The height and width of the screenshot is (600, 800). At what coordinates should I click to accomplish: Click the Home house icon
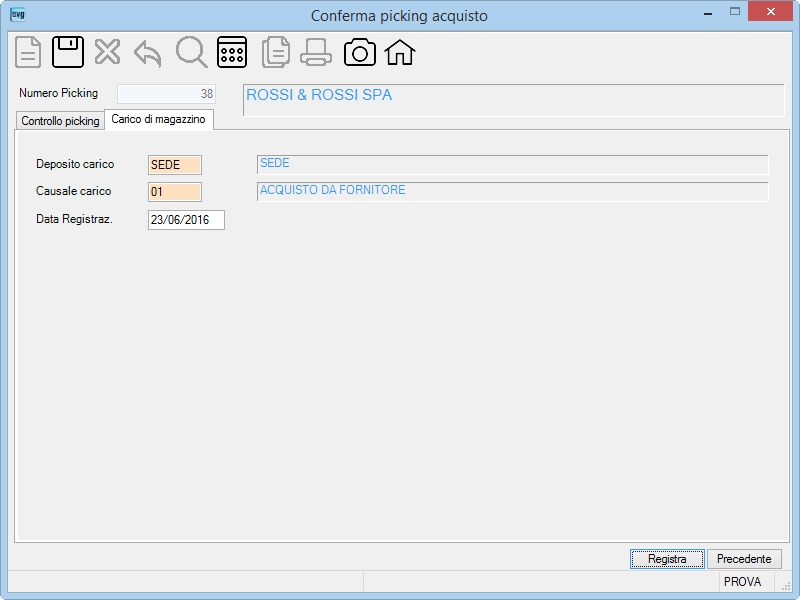click(x=400, y=53)
